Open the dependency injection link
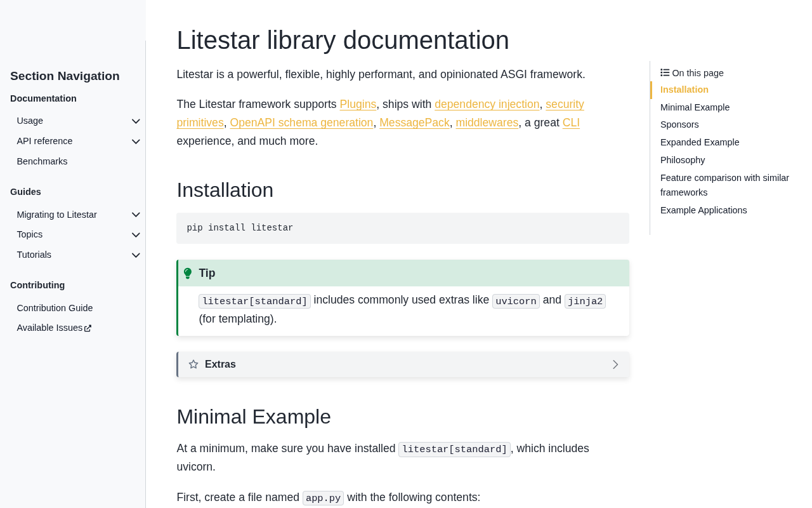The height and width of the screenshot is (508, 812). (x=487, y=104)
